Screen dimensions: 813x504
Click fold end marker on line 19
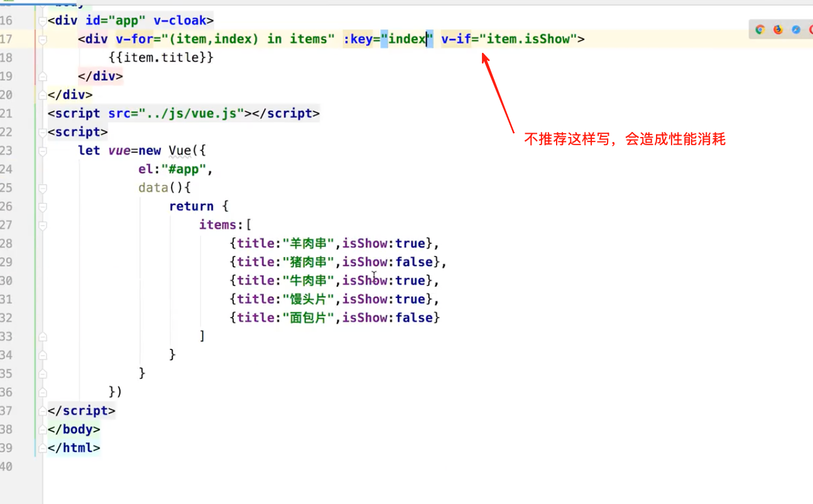42,77
